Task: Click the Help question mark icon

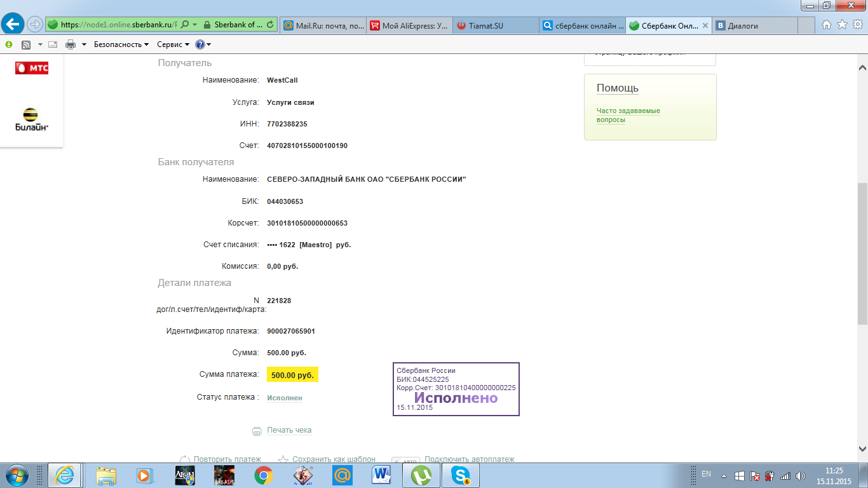Action: (x=200, y=44)
